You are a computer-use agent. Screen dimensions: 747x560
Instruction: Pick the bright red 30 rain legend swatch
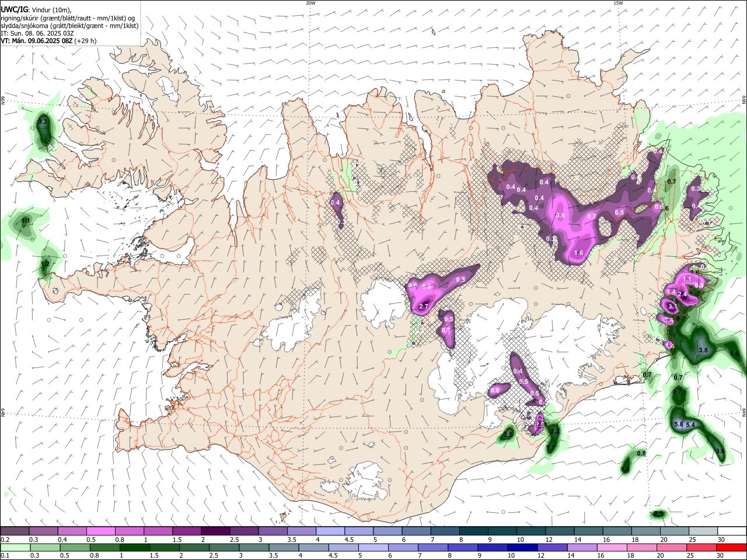(x=731, y=548)
